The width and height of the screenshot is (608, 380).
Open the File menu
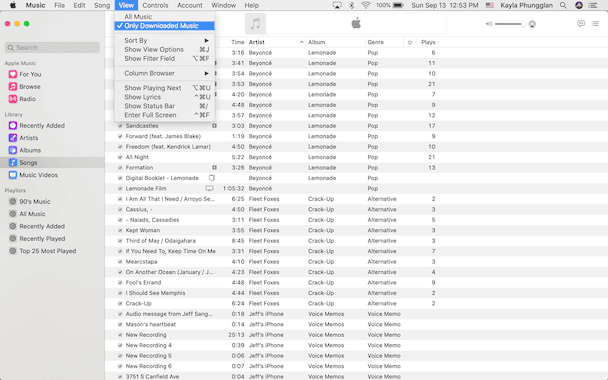tap(59, 5)
